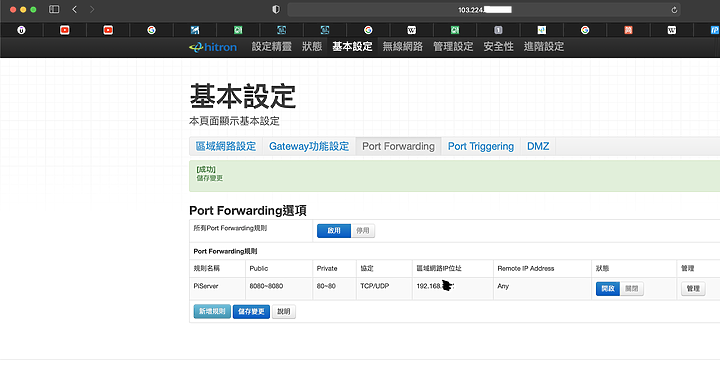Click 管理 button for PiServer rule
The height and width of the screenshot is (378, 720).
(693, 288)
